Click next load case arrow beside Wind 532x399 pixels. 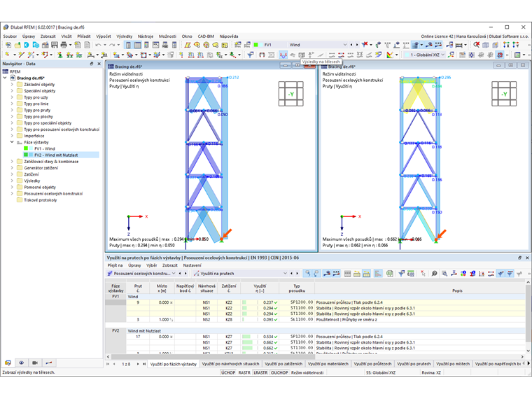click(356, 45)
